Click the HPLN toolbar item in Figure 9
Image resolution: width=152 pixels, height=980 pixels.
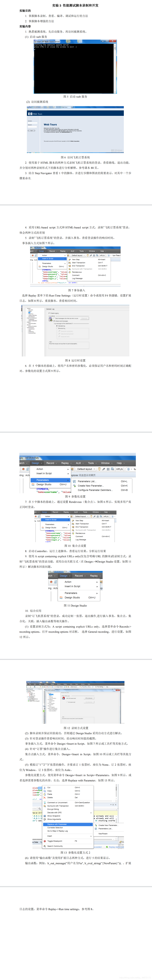click(x=119, y=469)
